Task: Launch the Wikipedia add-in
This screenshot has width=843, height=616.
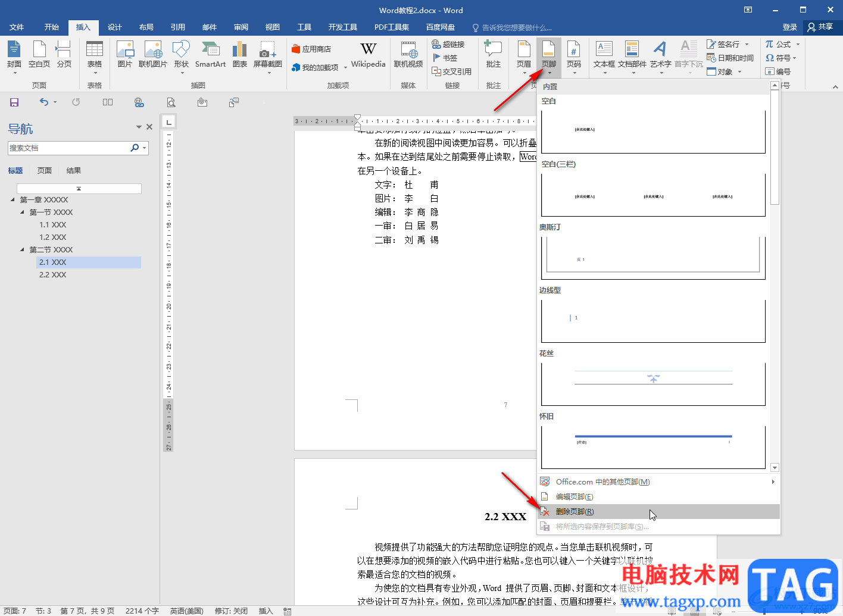Action: tap(369, 55)
